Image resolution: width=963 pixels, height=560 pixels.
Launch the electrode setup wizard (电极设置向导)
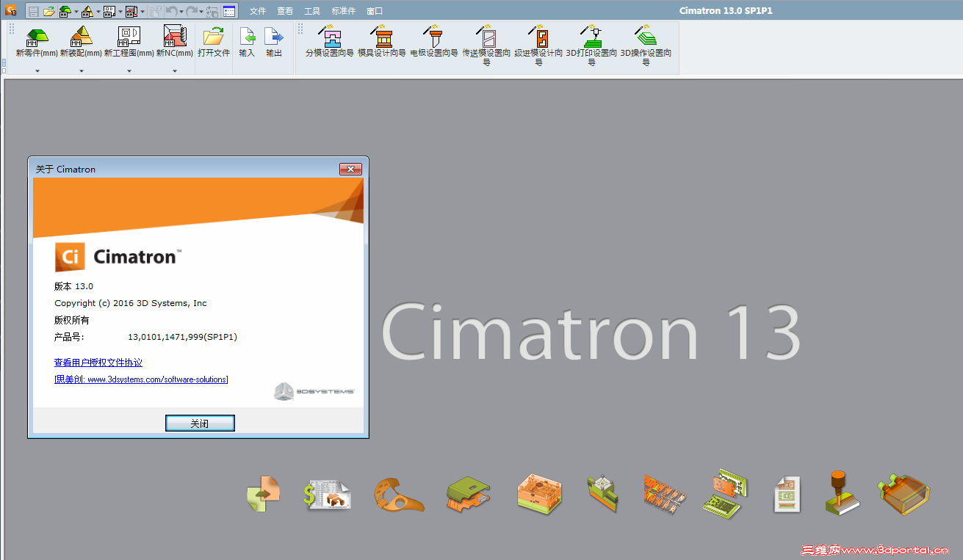point(434,42)
